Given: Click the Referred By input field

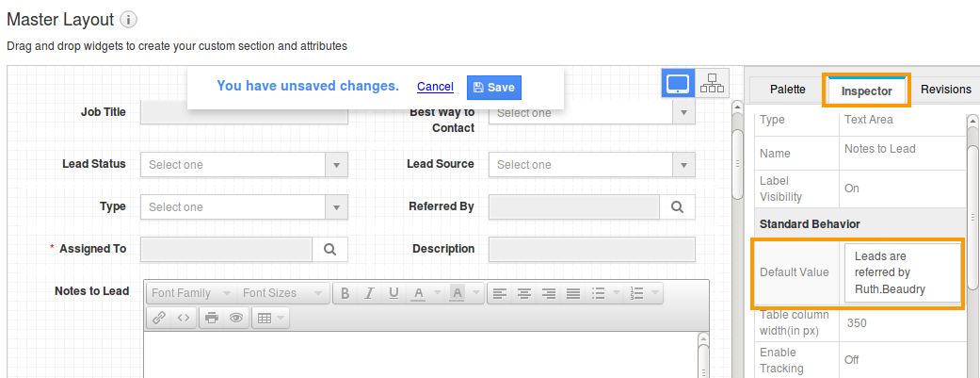Looking at the screenshot, I should coord(574,206).
